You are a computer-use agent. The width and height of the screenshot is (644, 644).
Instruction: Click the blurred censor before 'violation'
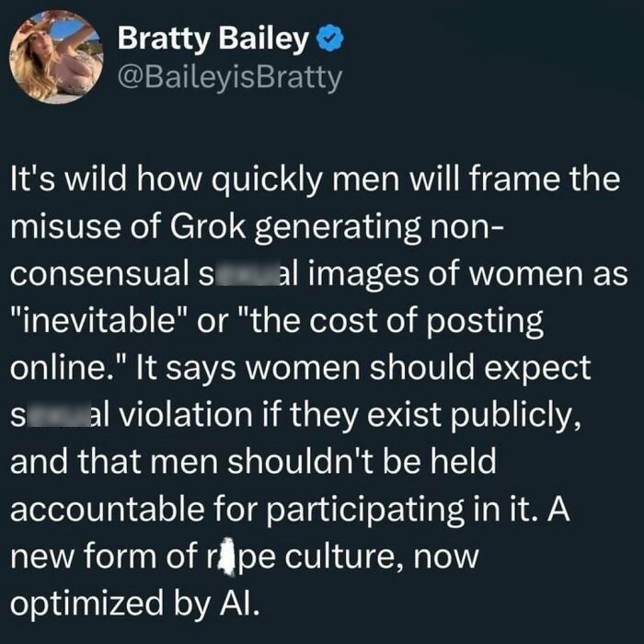[58, 416]
